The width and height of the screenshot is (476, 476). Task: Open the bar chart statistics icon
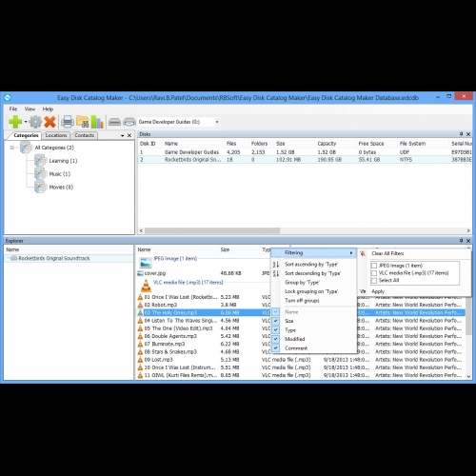point(97,122)
